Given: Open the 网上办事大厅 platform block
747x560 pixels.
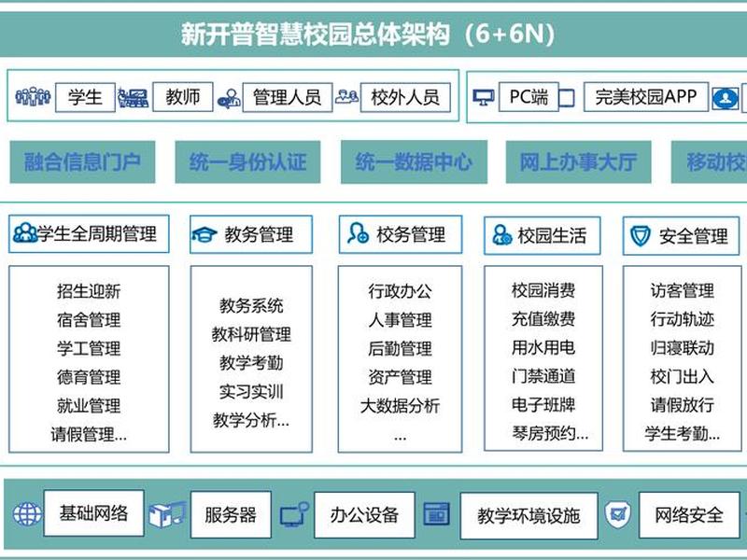Looking at the screenshot, I should 578,161.
